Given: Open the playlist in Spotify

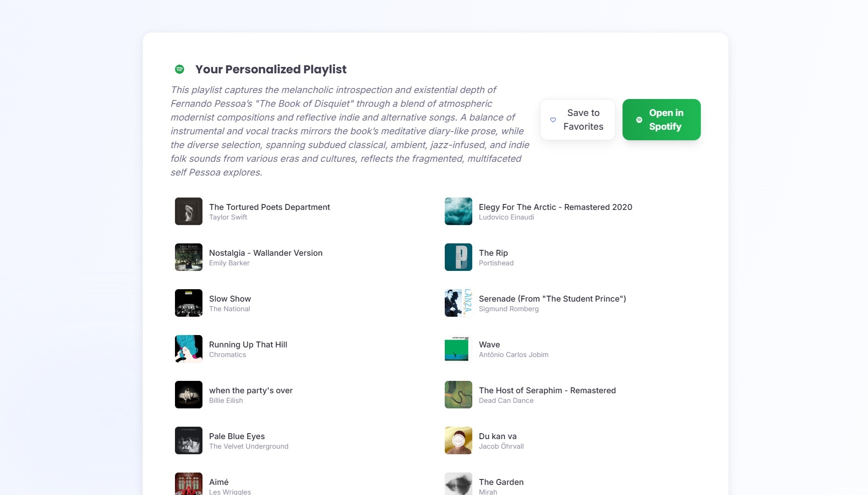Looking at the screenshot, I should coord(661,120).
